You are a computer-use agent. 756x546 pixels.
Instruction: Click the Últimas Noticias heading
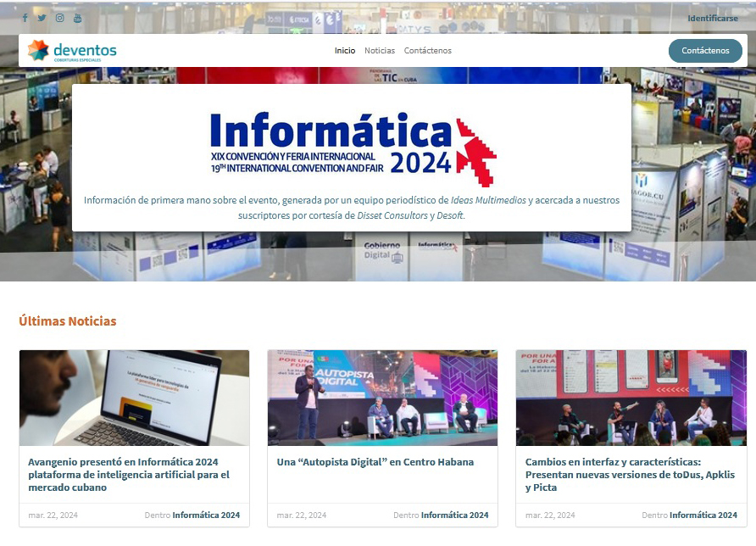[68, 321]
